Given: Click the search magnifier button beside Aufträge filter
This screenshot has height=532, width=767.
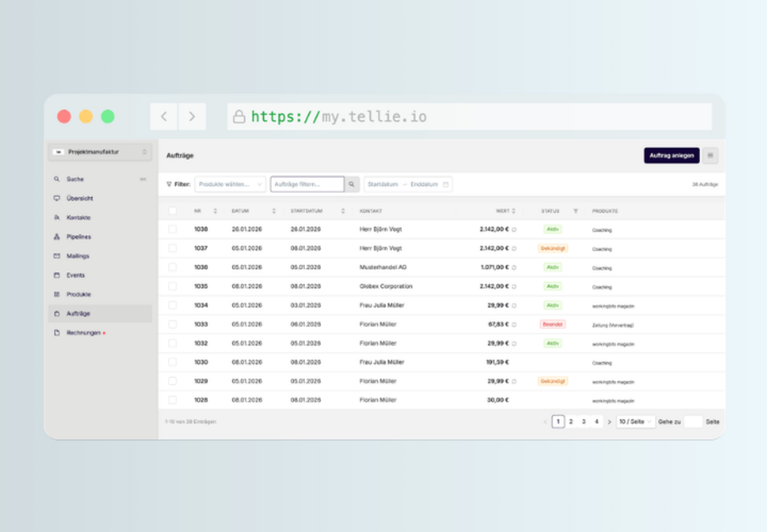Looking at the screenshot, I should click(x=352, y=184).
